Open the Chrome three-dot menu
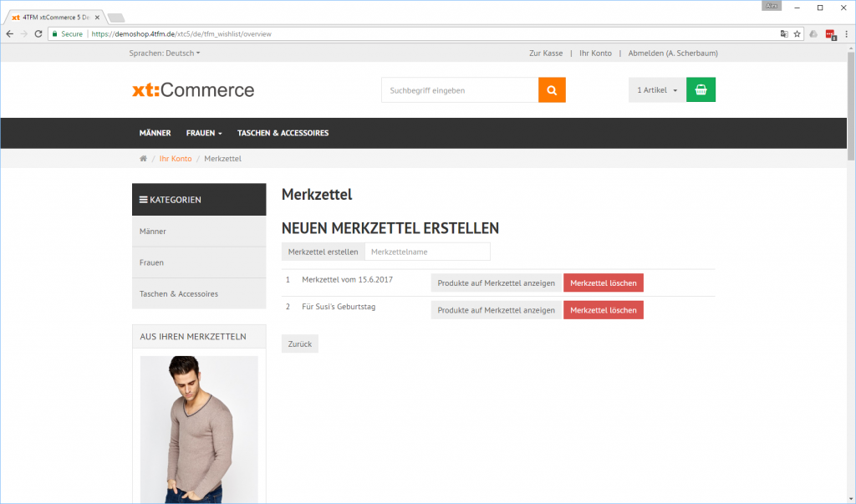Viewport: 856px width, 504px height. click(845, 34)
